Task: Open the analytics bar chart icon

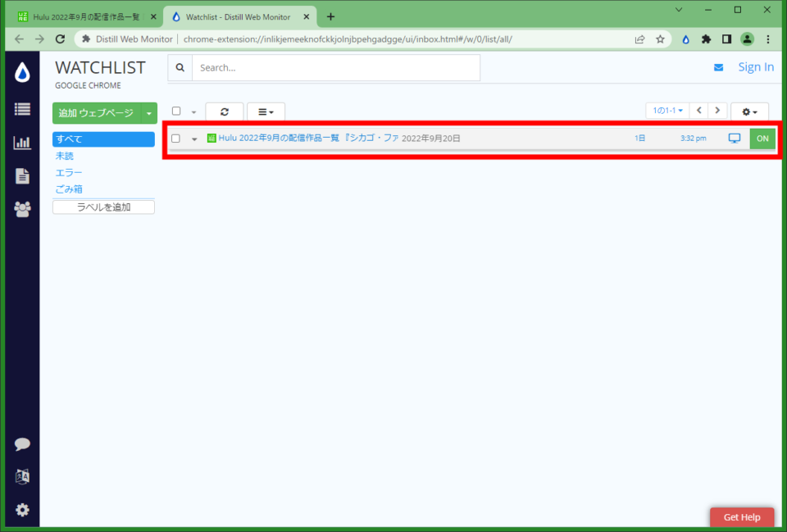Action: pos(22,142)
